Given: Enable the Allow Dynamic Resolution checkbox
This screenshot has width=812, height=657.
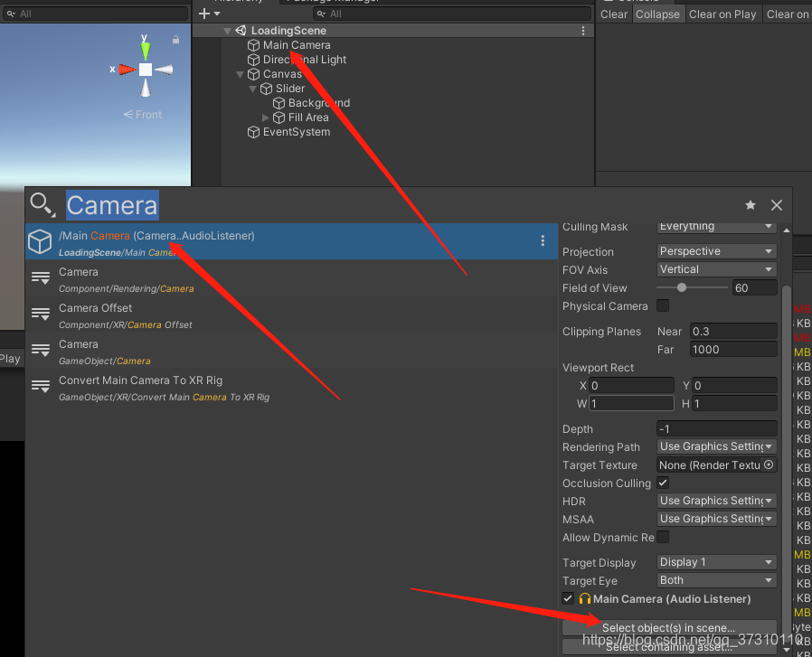Looking at the screenshot, I should click(x=661, y=537).
